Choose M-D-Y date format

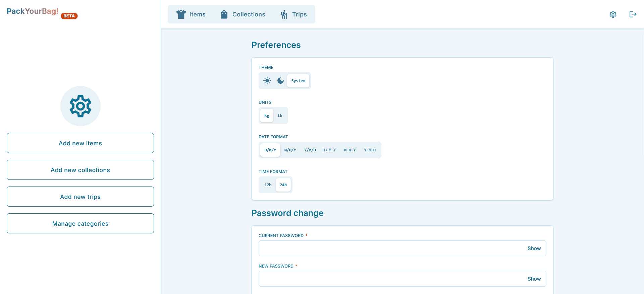(x=350, y=150)
